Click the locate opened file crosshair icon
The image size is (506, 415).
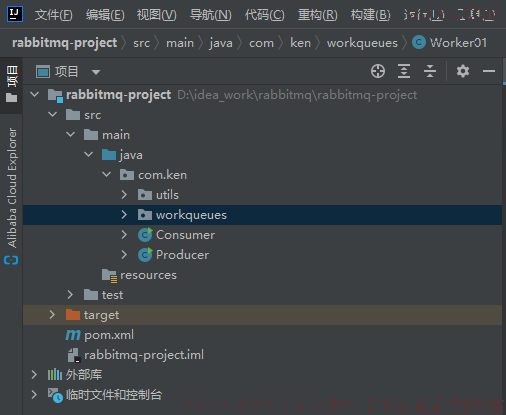pos(378,71)
